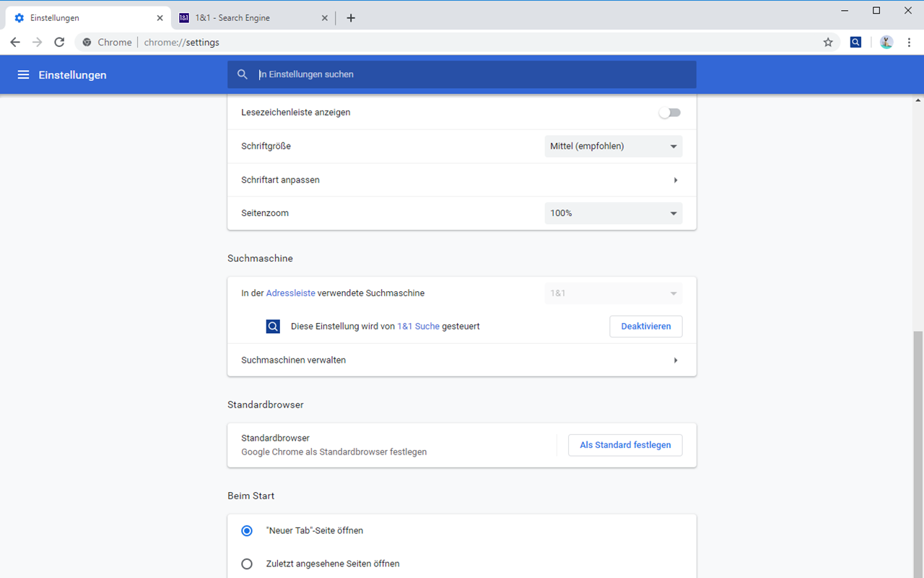The image size is (924, 578).
Task: Click the Suchmaschine section heading
Action: (x=260, y=259)
